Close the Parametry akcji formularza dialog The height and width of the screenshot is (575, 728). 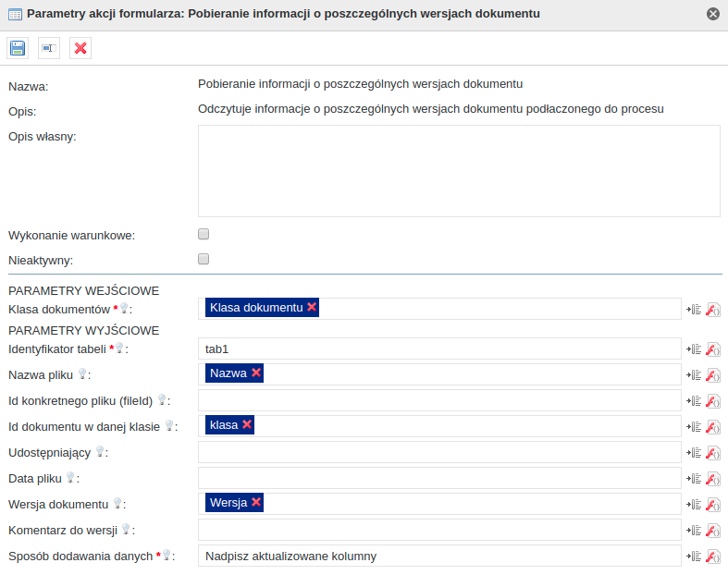(712, 14)
